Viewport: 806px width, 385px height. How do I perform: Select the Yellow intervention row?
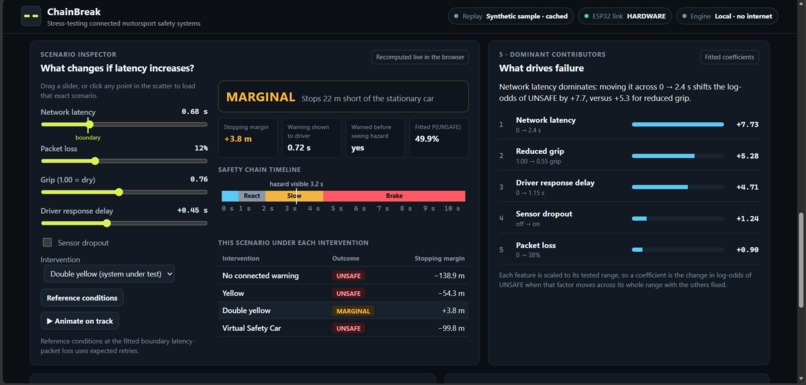tap(343, 293)
